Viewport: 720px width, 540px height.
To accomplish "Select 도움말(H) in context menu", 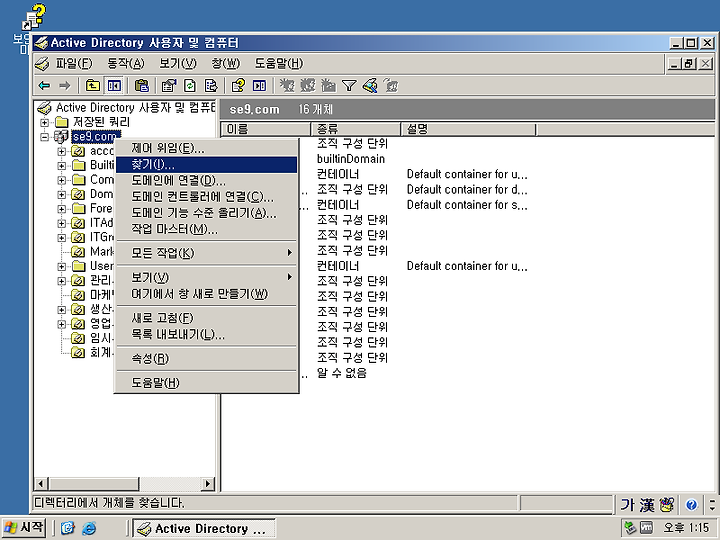I will point(206,382).
